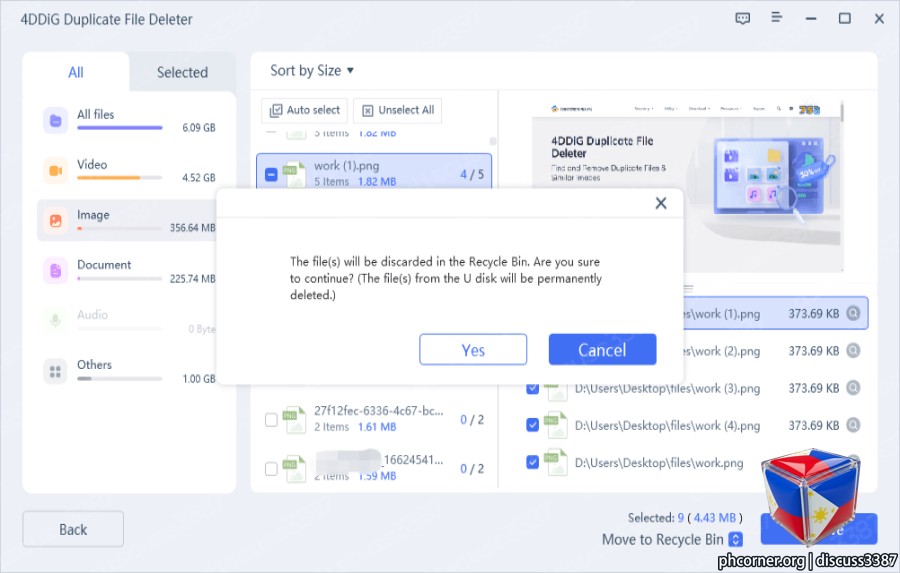Open the menu lines icon in title bar
Screen dimensions: 900x573
(776, 17)
